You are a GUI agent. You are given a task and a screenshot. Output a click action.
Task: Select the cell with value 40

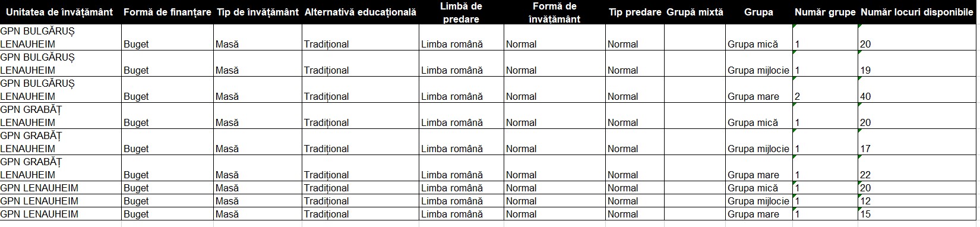click(x=918, y=90)
